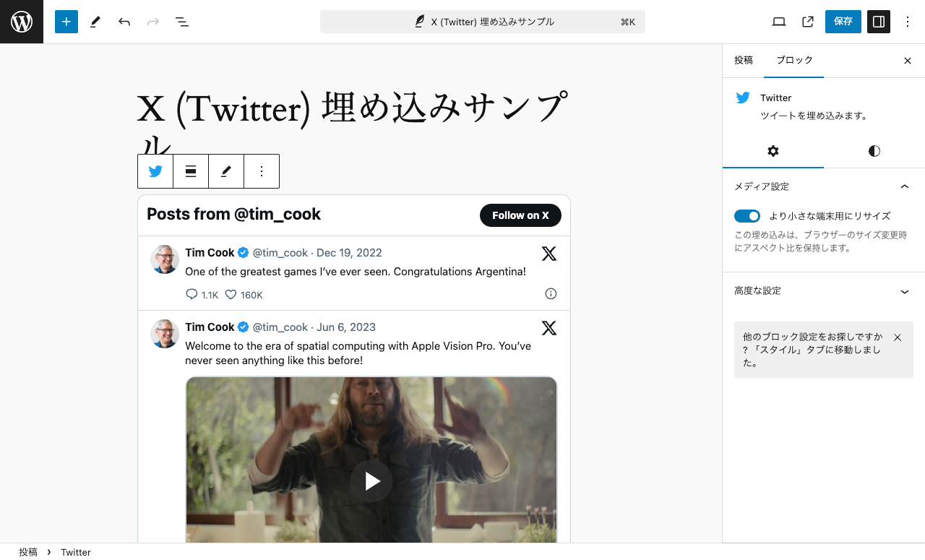The image size is (925, 560).
Task: Edit the embed URL pencil icon
Action: [226, 171]
